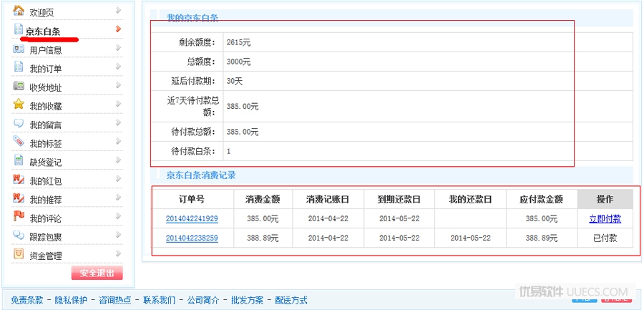Viewport: 644px width, 310px height.
Task: Click the 30天 deferred payment value
Action: pos(235,81)
